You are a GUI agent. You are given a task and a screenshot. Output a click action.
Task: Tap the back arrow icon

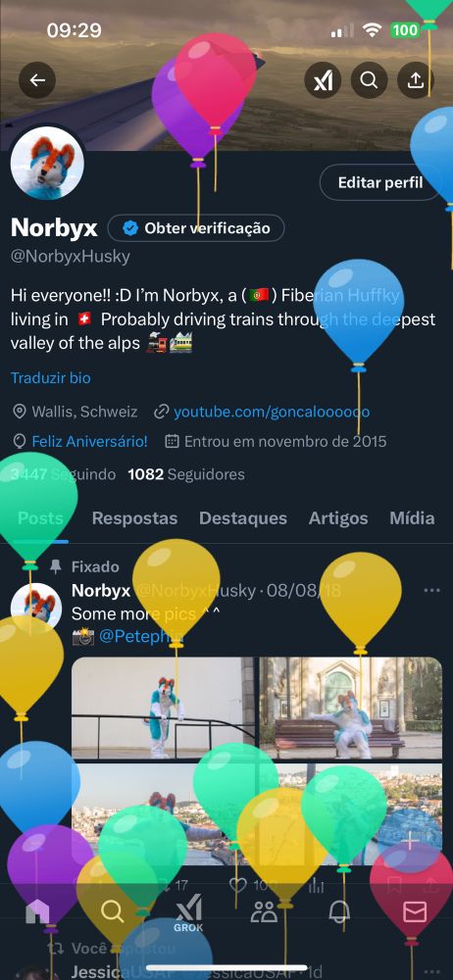pyautogui.click(x=37, y=80)
